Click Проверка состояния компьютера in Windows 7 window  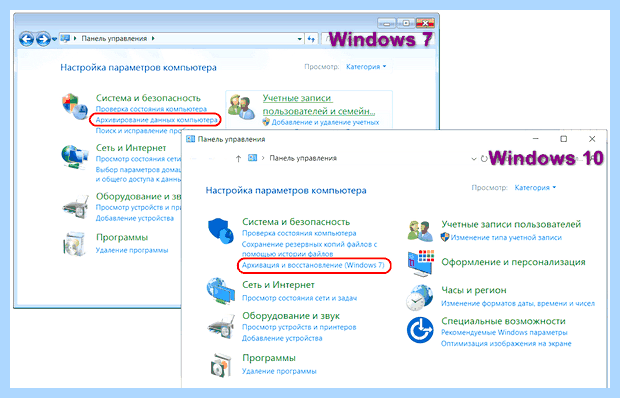click(151, 109)
